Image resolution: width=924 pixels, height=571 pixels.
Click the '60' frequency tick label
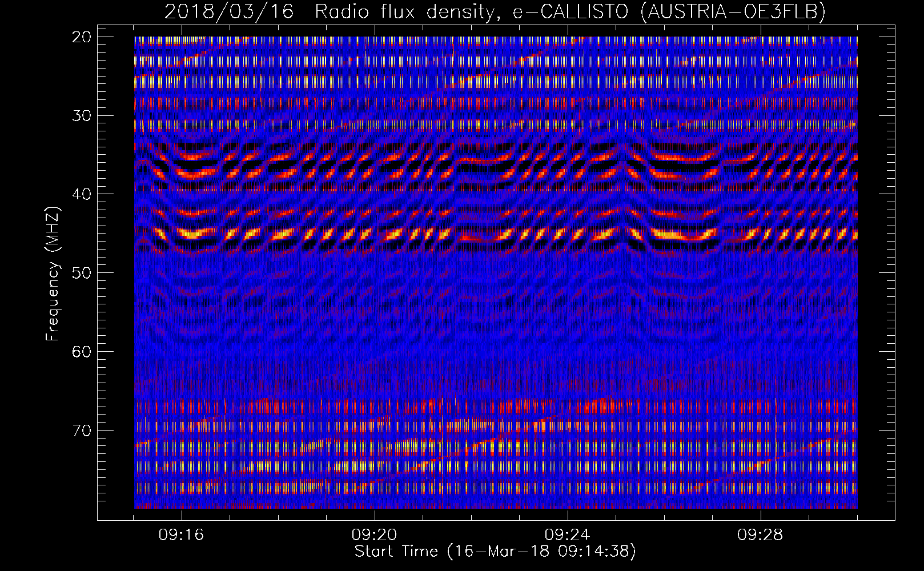click(x=82, y=351)
